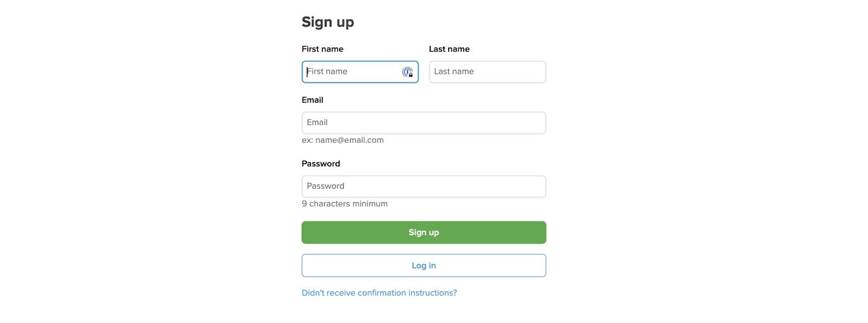Image resolution: width=868 pixels, height=323 pixels.
Task: Click into the Last name field
Action: tap(487, 72)
